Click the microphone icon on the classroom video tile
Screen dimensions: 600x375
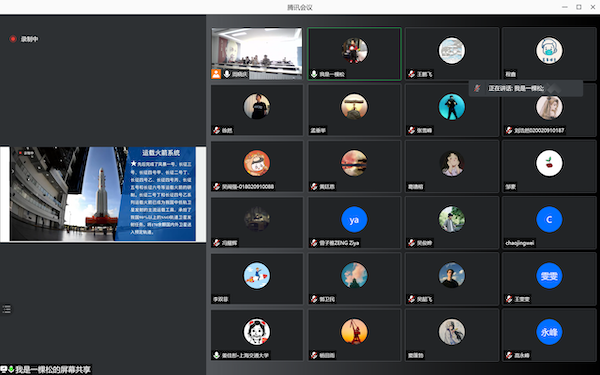[227, 74]
